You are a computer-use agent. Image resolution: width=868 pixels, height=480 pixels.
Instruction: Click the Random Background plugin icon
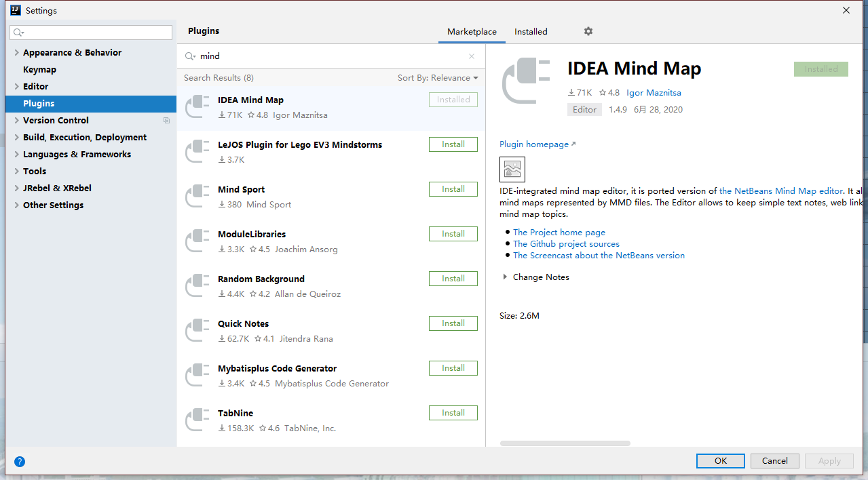click(x=197, y=286)
